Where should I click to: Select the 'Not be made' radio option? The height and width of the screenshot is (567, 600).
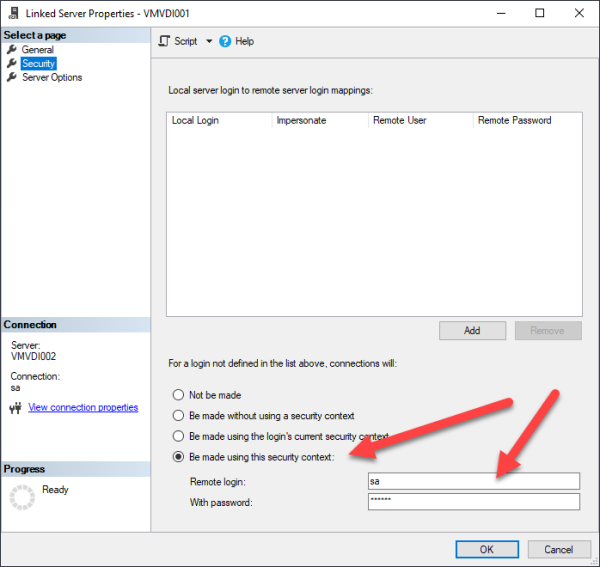tap(179, 395)
